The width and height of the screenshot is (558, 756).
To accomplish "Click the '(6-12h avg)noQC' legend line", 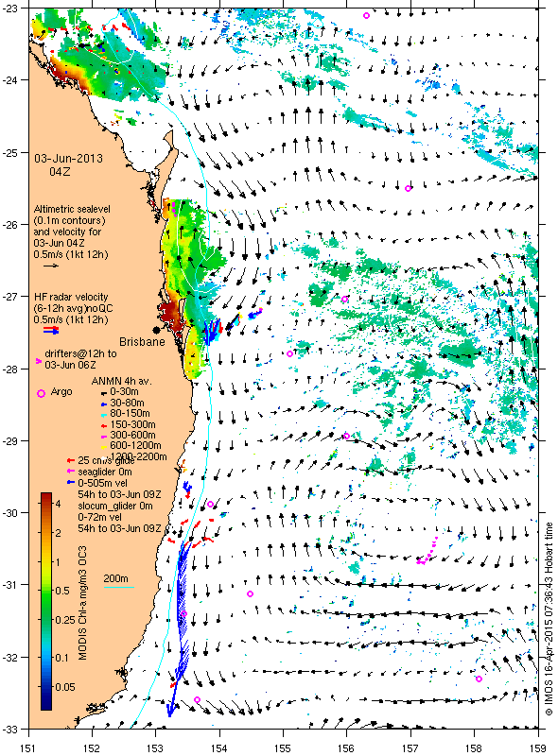I will click(74, 308).
